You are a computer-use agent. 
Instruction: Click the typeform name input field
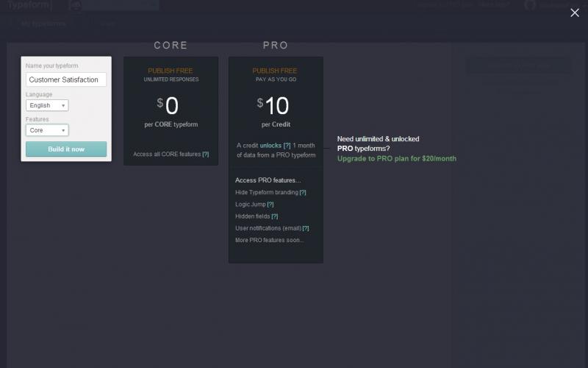pos(66,79)
